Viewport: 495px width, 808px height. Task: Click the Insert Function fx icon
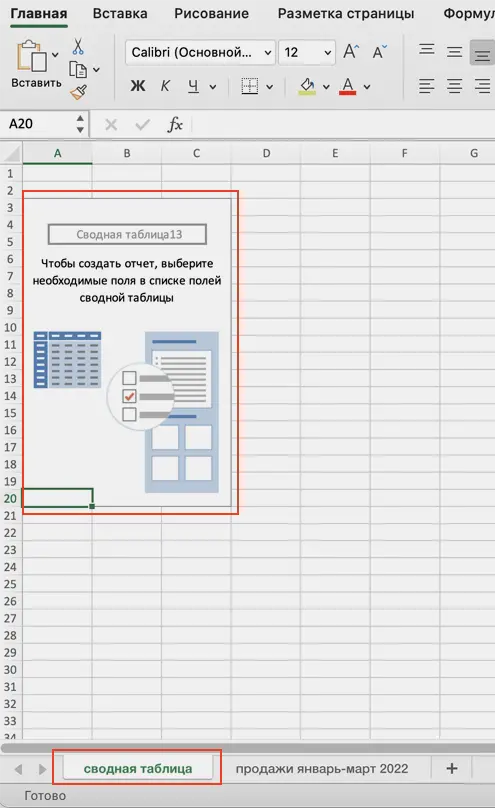coord(175,124)
